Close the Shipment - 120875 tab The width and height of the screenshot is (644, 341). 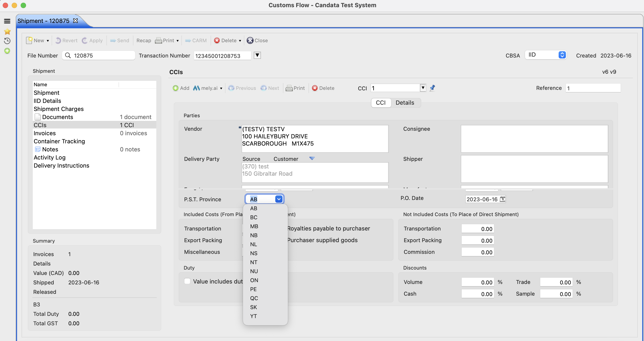point(75,20)
